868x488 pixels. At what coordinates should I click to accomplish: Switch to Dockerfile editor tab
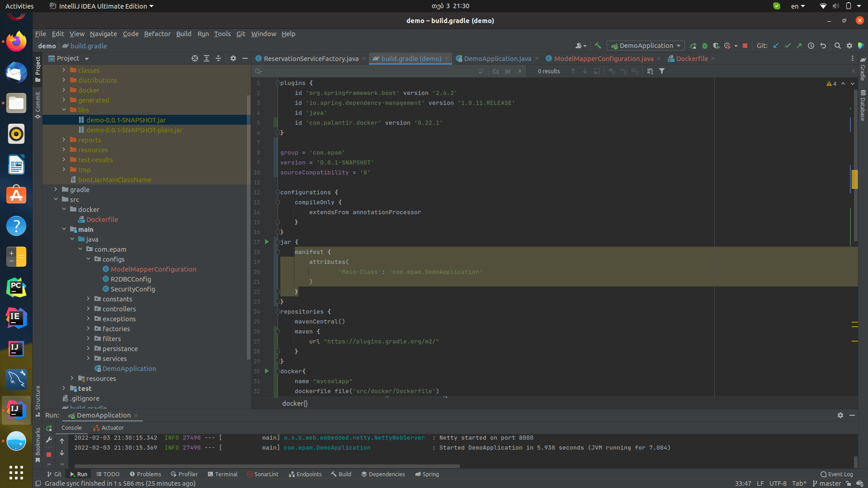[691, 59]
